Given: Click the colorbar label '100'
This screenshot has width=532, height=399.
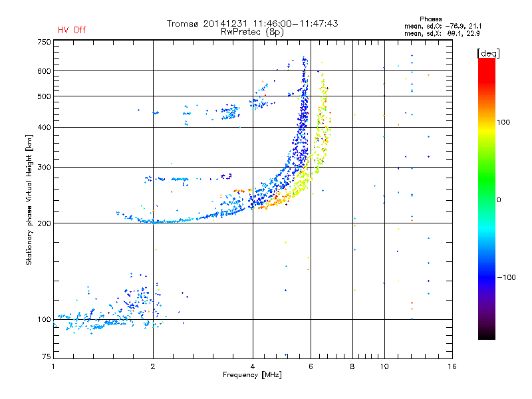Looking at the screenshot, I should pos(503,122).
